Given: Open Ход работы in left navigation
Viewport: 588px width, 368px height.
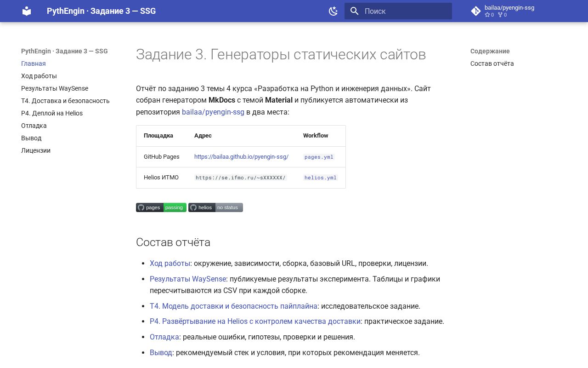Looking at the screenshot, I should click(39, 76).
